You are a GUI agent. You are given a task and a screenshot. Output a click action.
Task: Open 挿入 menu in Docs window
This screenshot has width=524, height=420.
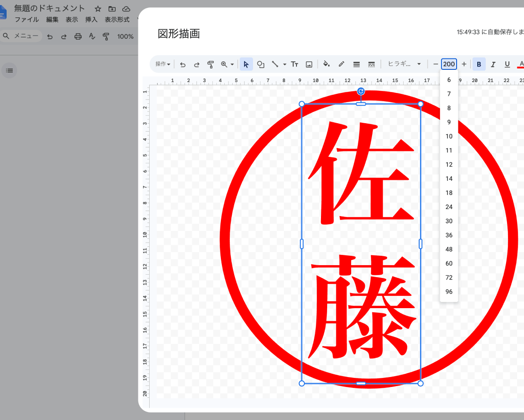pos(91,19)
